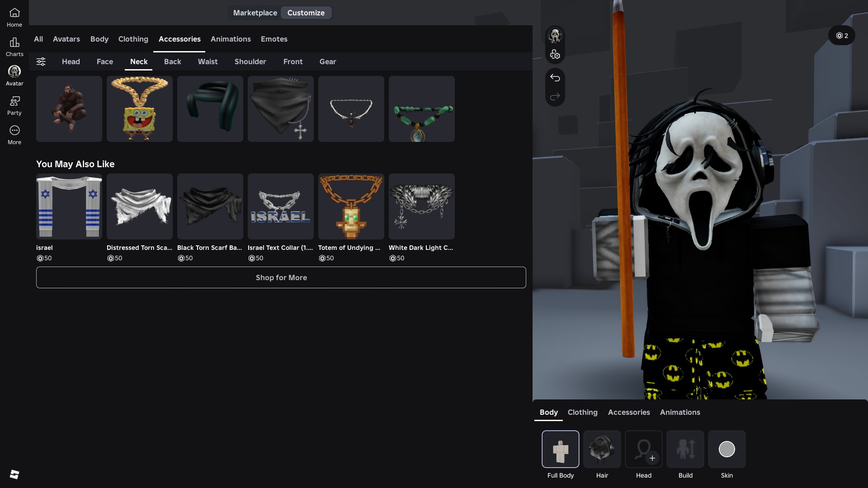The width and height of the screenshot is (868, 488).
Task: Show Neck accessories
Action: [x=139, y=61]
